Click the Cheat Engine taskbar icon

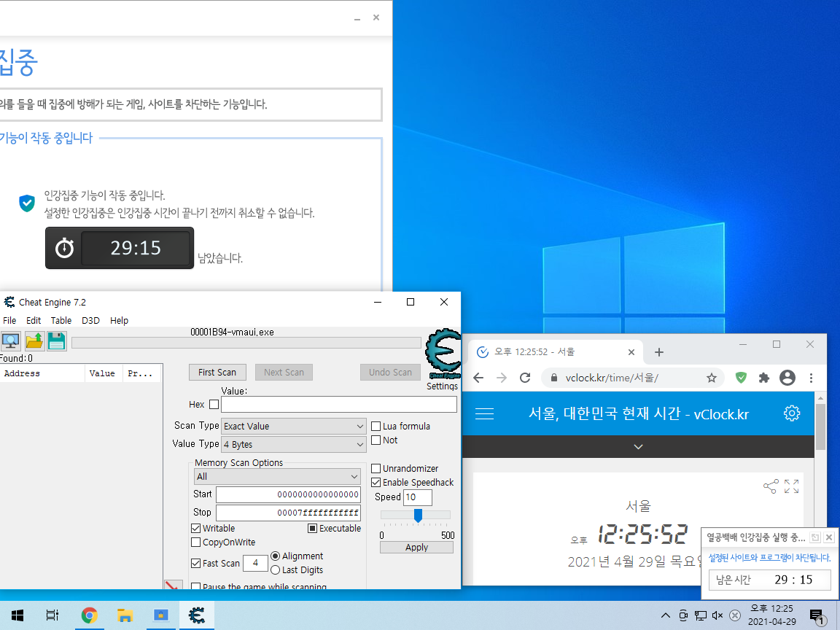point(197,615)
